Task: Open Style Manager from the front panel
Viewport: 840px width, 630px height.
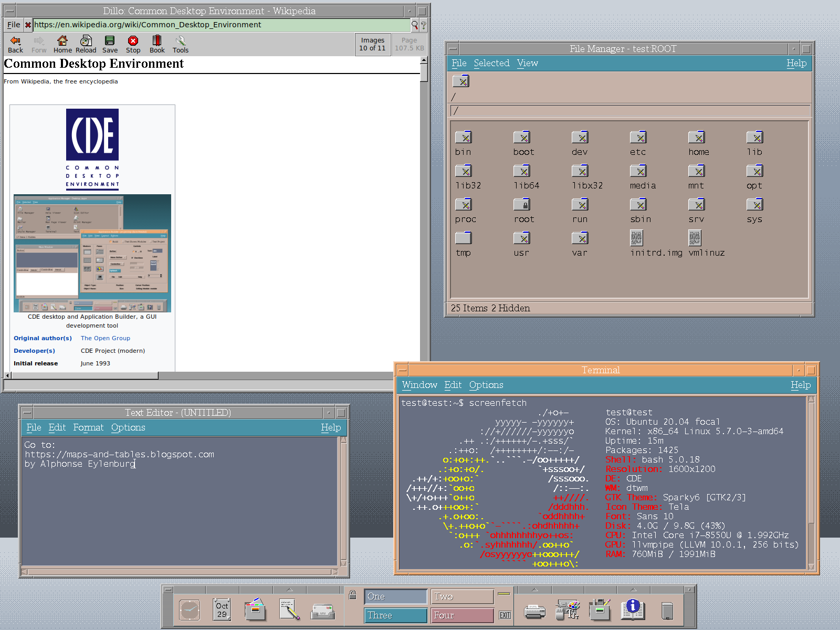Action: (568, 610)
